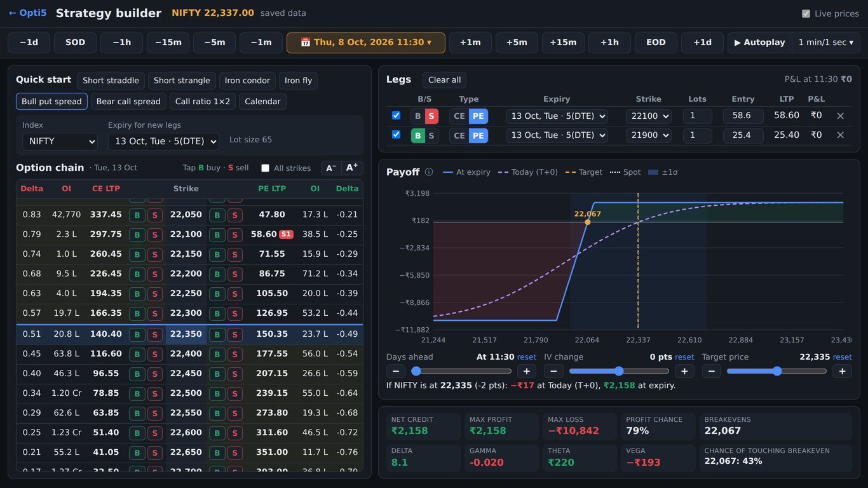
Task: Buy the 22,200 put option
Action: tap(217, 274)
